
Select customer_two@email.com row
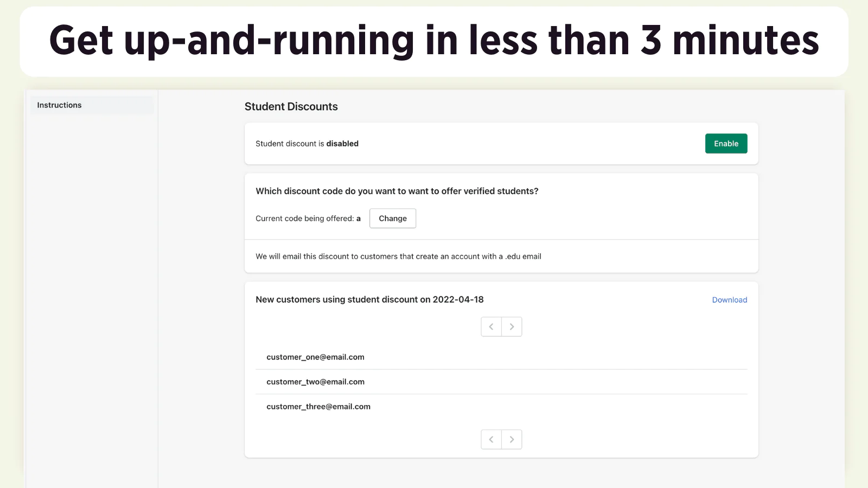tap(315, 382)
